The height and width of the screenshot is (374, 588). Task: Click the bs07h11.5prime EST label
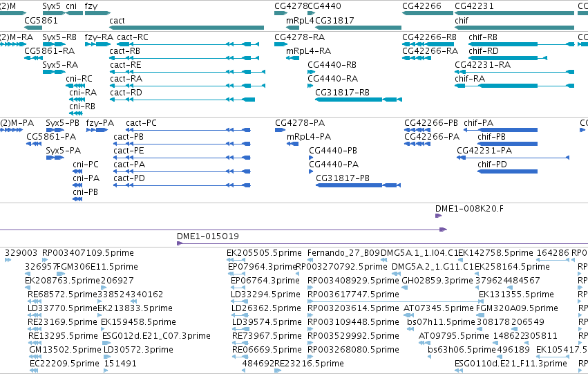tap(441, 322)
